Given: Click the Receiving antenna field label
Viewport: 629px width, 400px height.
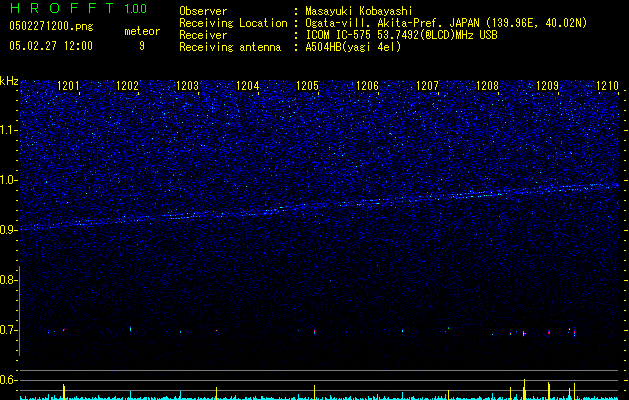Looking at the screenshot, I should click(230, 47).
